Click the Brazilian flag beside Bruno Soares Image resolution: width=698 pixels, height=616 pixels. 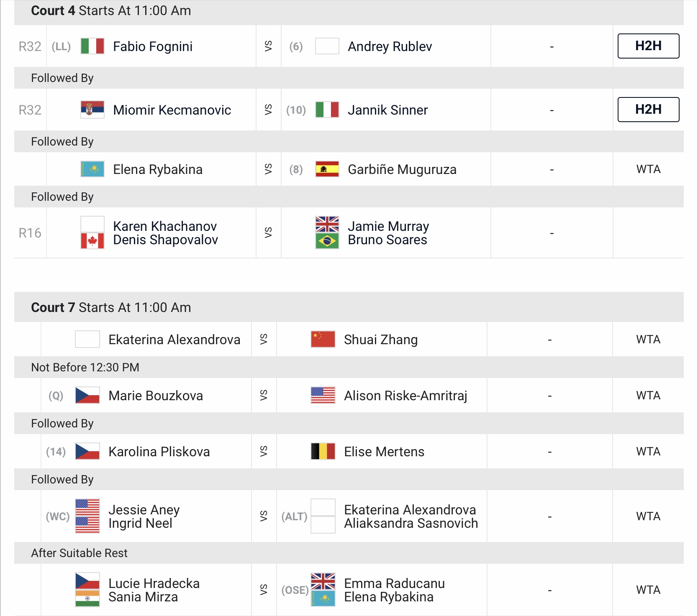[327, 241]
